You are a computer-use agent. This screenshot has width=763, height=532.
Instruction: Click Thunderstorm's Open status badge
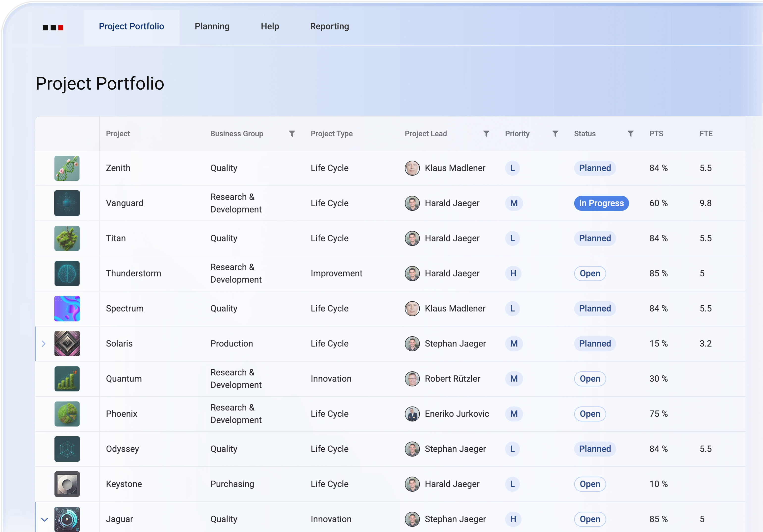pyautogui.click(x=589, y=273)
